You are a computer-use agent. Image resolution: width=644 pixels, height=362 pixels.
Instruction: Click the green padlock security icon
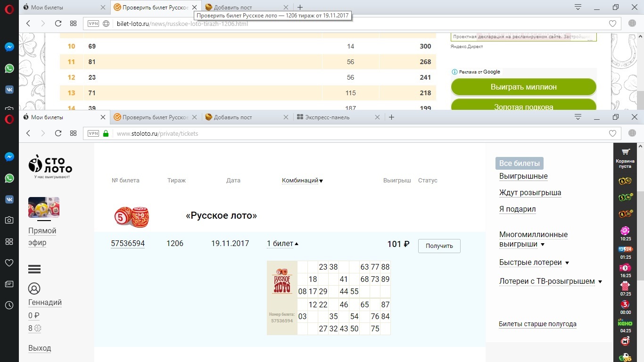coord(106,133)
